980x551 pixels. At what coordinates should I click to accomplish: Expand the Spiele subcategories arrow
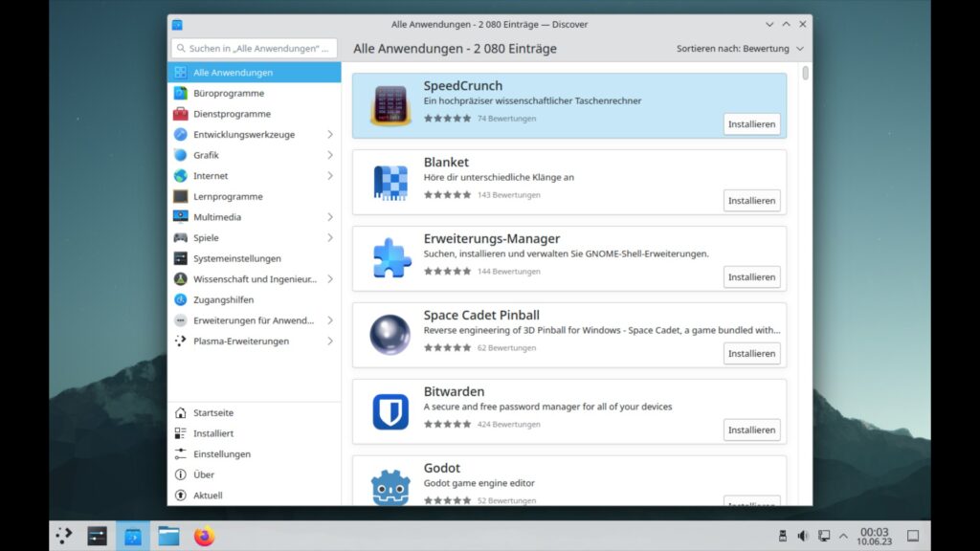point(330,237)
